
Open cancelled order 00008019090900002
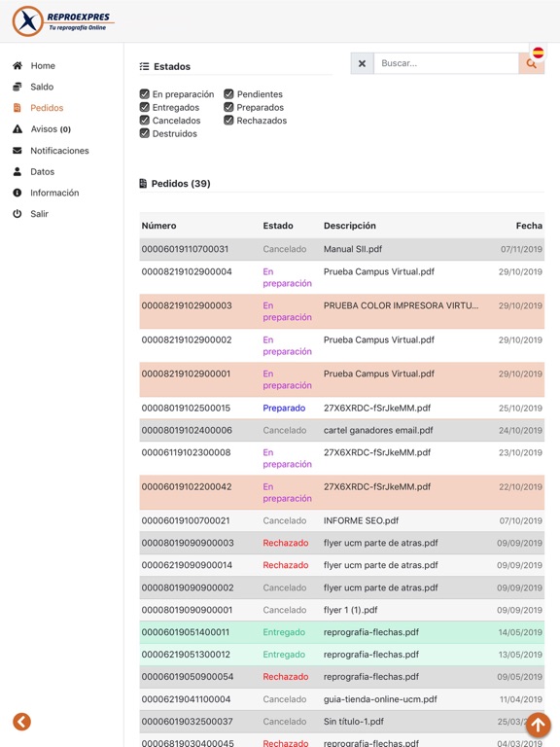[x=341, y=587]
